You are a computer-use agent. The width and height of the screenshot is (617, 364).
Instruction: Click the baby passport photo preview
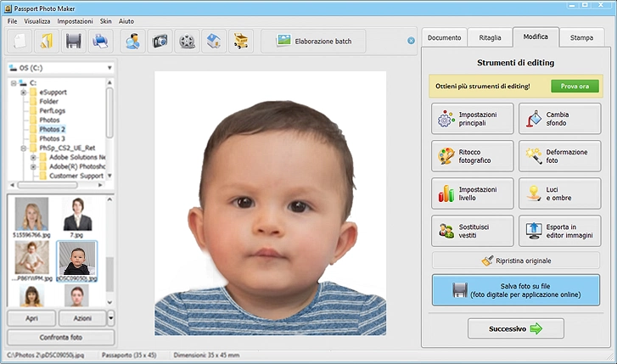[x=271, y=203]
